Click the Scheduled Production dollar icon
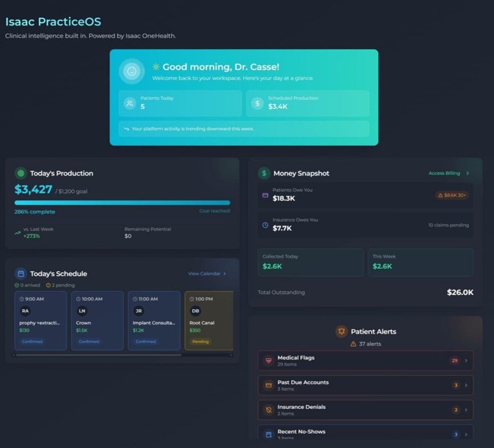 coord(257,103)
